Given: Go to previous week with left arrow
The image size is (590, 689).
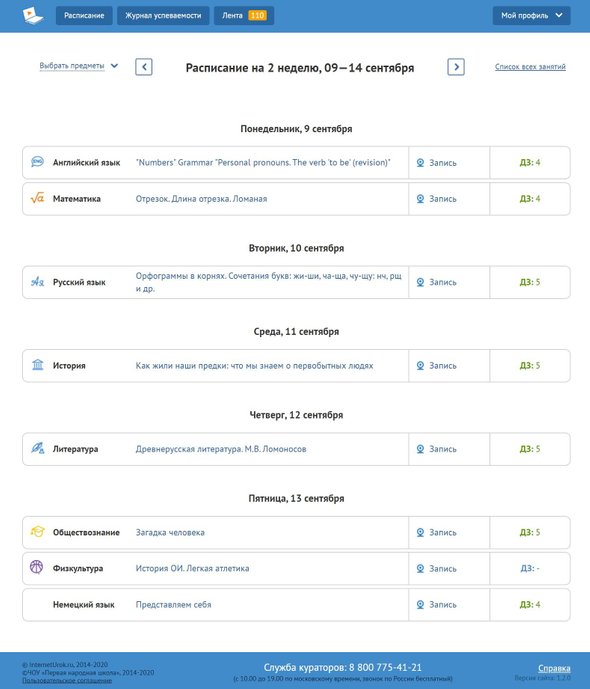Looking at the screenshot, I should click(x=144, y=67).
